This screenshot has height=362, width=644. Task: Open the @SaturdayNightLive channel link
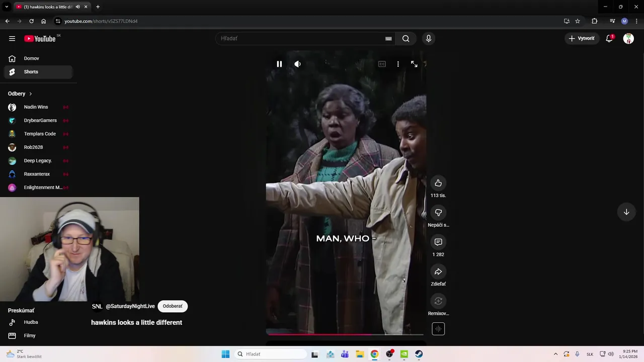[x=130, y=306]
